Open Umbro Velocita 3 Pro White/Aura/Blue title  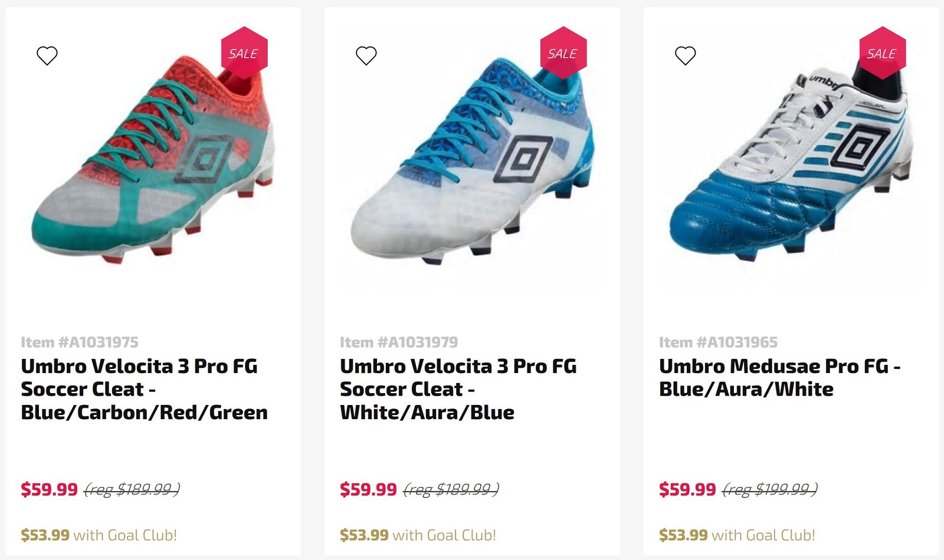[x=458, y=389]
